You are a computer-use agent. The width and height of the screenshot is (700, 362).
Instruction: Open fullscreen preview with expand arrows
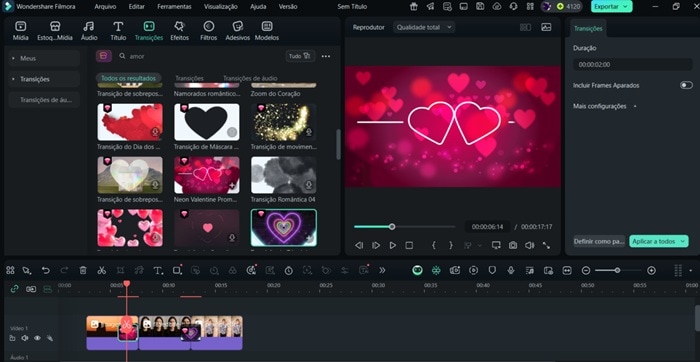pyautogui.click(x=546, y=245)
